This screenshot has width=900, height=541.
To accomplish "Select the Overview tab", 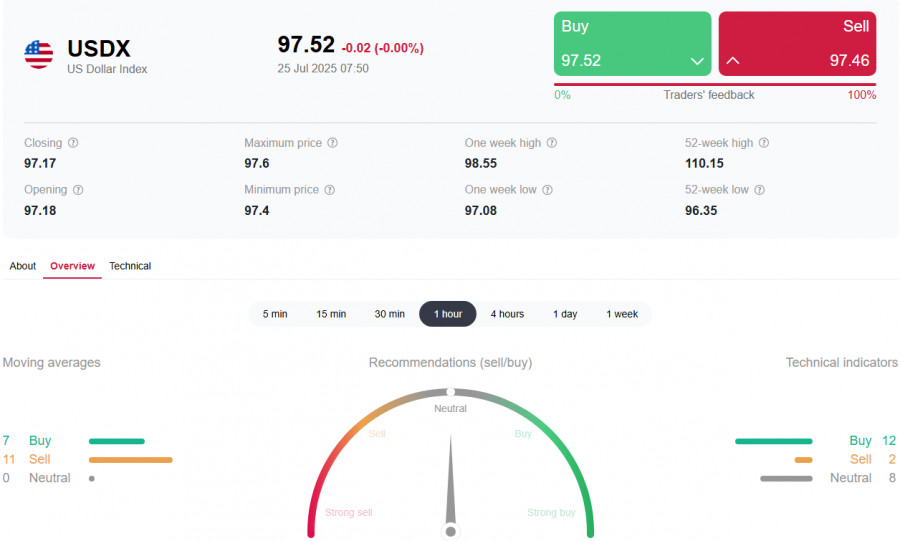I will 72,266.
